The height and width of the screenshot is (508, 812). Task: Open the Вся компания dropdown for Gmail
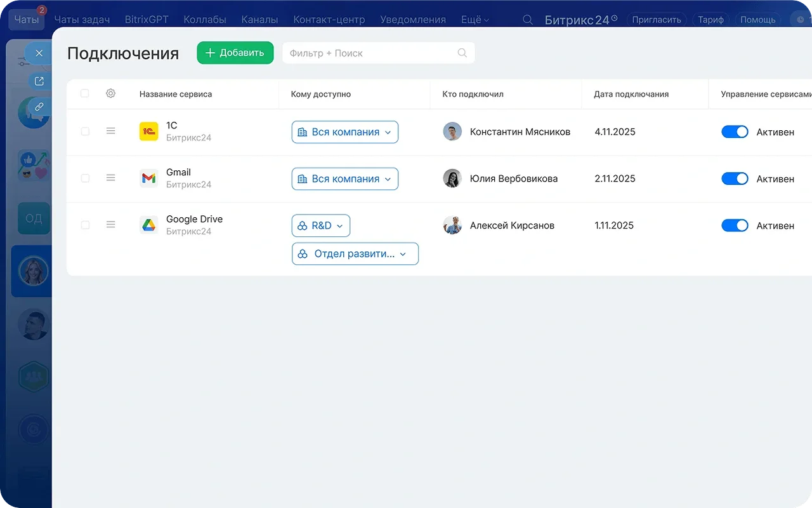pos(345,179)
